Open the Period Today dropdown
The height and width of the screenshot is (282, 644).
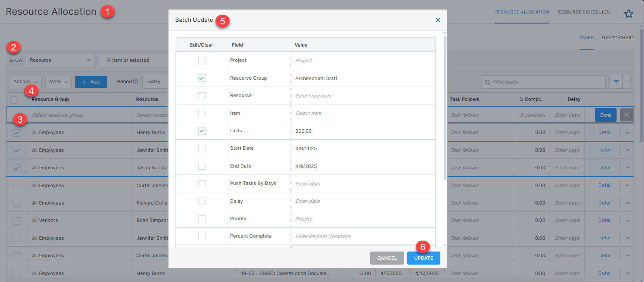pos(155,81)
